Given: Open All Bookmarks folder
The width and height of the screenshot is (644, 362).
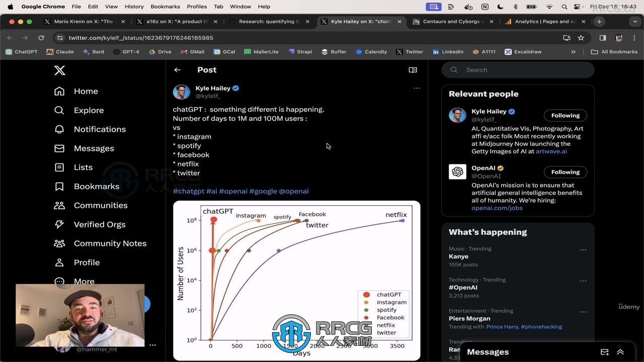Looking at the screenshot, I should 614,52.
